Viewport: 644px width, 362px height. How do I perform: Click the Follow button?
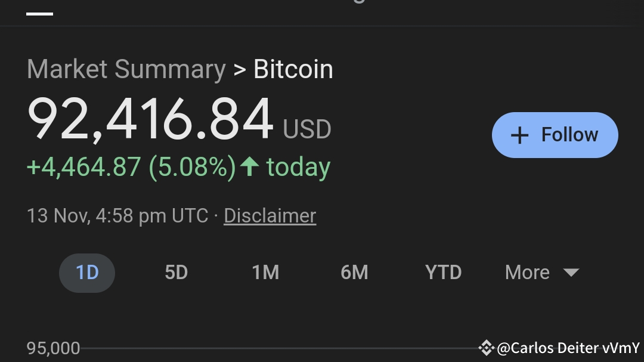click(x=555, y=135)
